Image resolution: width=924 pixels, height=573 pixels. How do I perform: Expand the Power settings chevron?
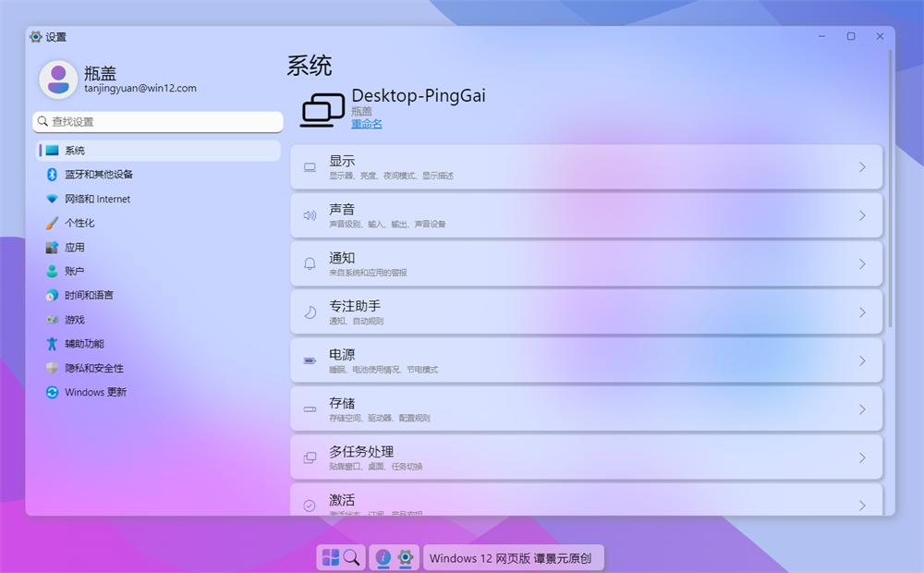coord(862,360)
